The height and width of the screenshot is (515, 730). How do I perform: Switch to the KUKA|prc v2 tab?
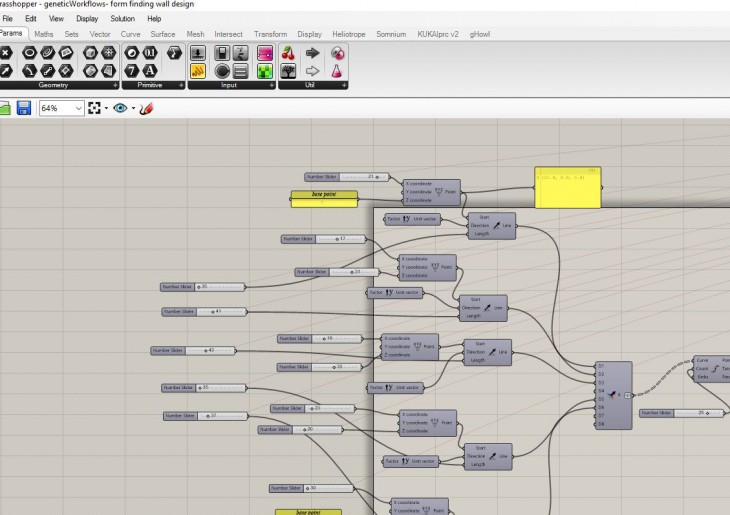click(x=437, y=34)
